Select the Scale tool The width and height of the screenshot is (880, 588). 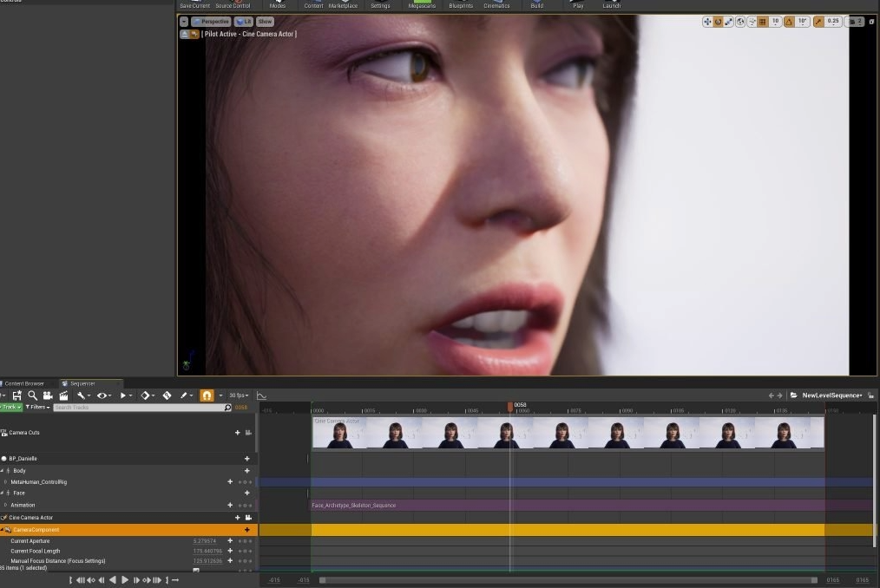click(x=729, y=22)
